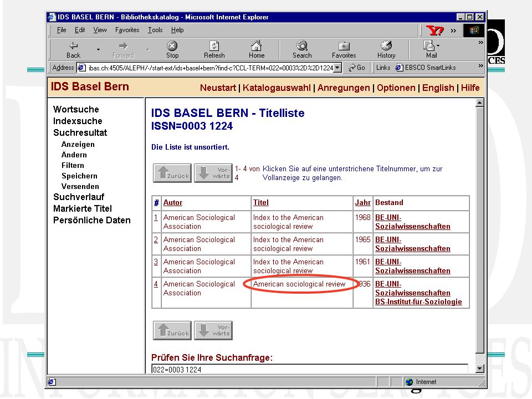This screenshot has height=399, width=532.
Task: Open the Favorites menu in menu bar
Action: [x=127, y=30]
